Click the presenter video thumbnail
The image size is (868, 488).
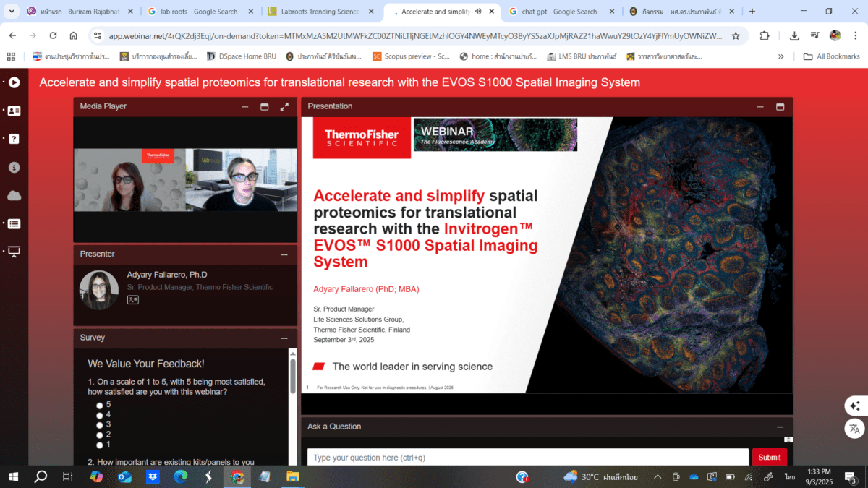pyautogui.click(x=185, y=180)
